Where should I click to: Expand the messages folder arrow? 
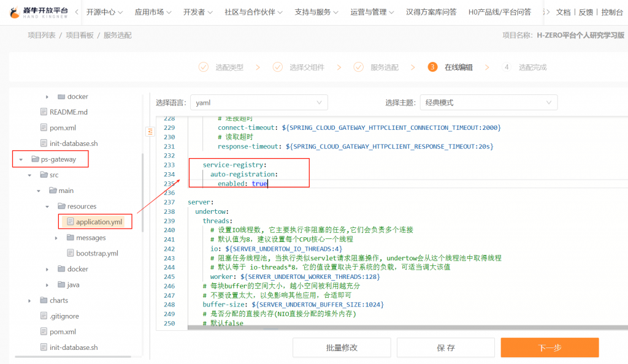56,238
